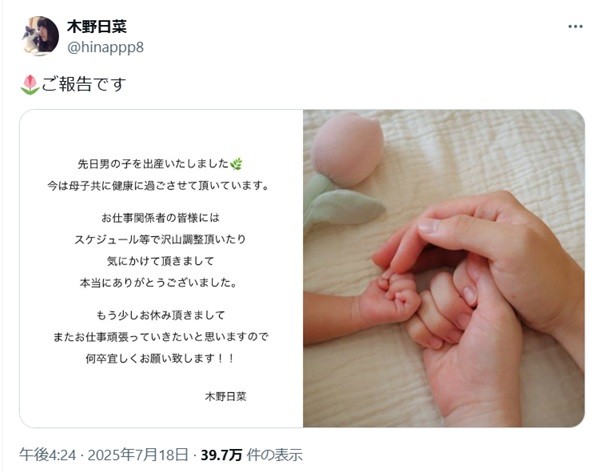
Task: Open the baby hand photo
Action: (x=444, y=268)
